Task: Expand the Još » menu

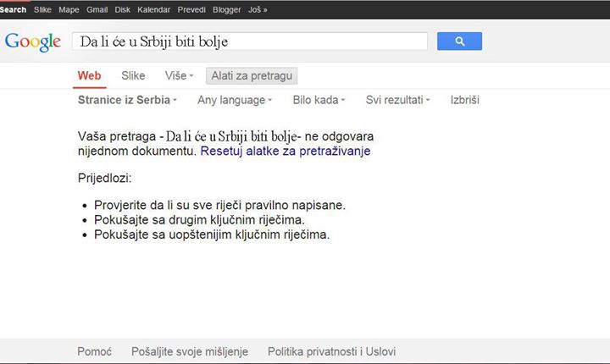Action: point(258,9)
